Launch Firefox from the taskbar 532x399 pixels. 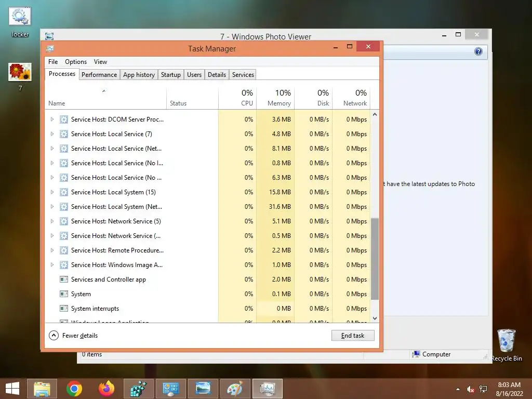tap(106, 389)
